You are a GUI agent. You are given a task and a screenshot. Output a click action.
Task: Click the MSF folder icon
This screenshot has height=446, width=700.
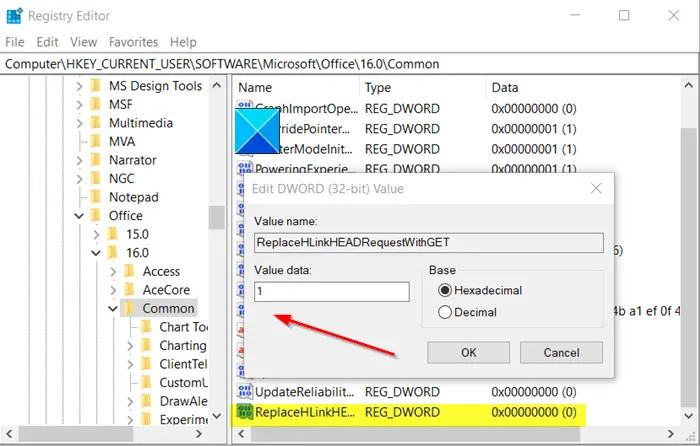96,104
